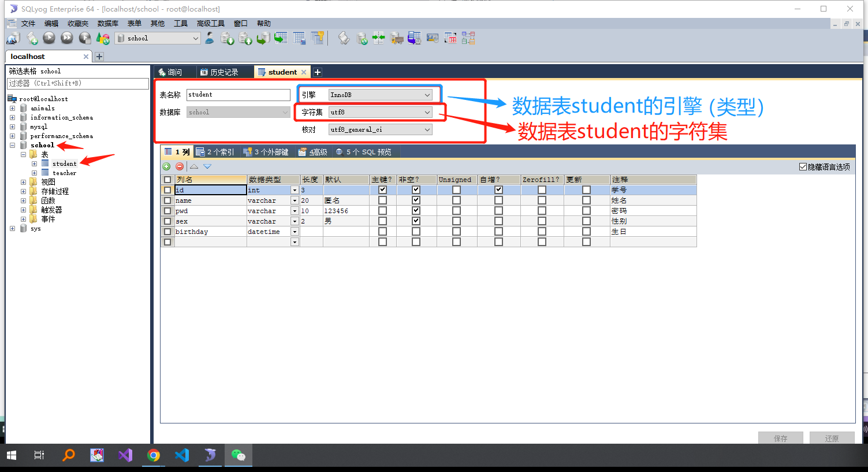Open data type dropdown for birthday row

[295, 232]
